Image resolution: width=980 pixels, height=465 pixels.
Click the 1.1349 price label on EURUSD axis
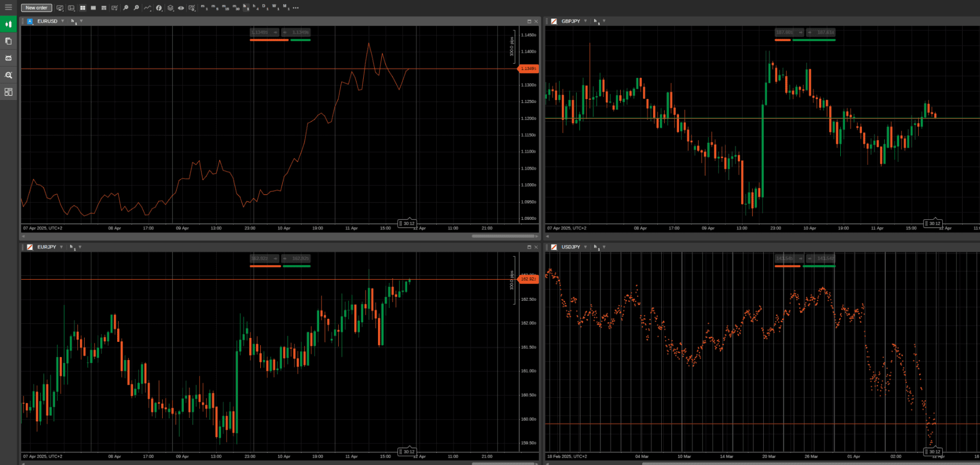pos(528,69)
